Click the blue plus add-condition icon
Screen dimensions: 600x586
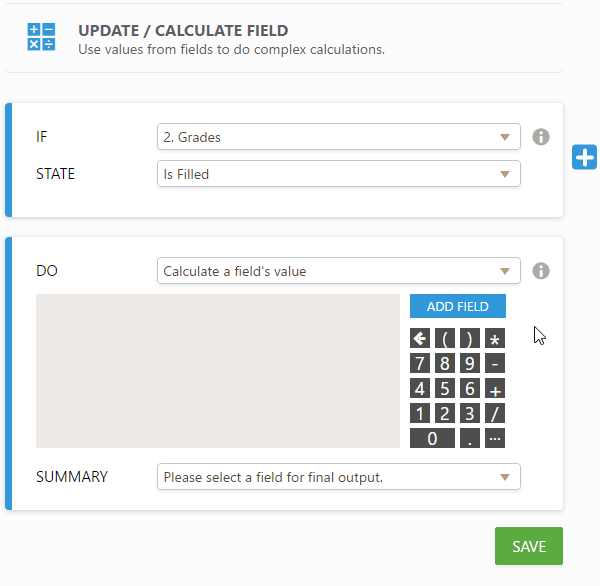pyautogui.click(x=584, y=157)
